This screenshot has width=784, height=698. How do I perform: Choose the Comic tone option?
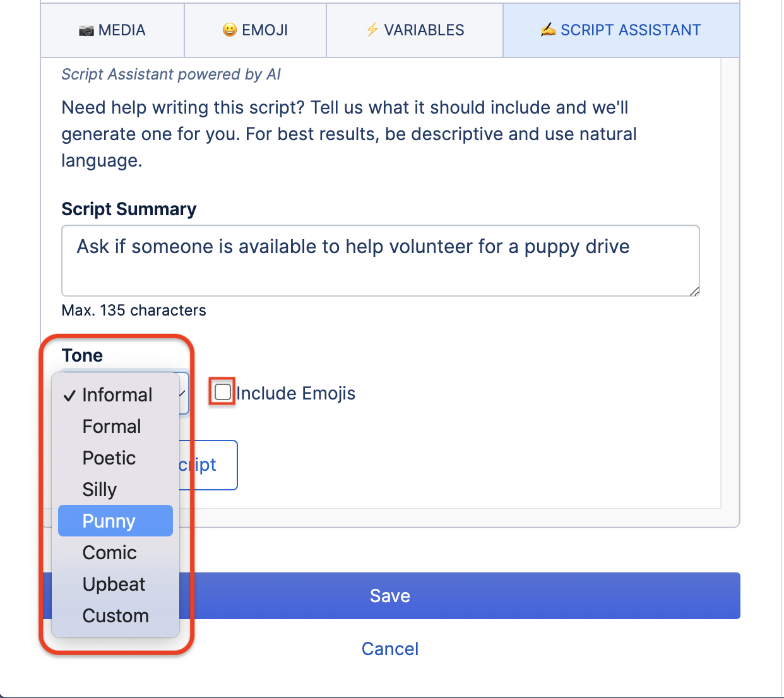109,552
